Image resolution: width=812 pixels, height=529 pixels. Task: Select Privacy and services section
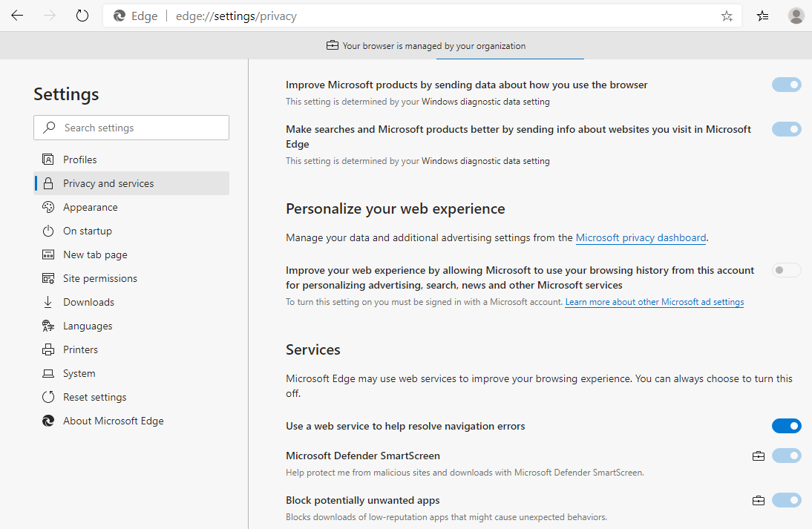point(131,183)
